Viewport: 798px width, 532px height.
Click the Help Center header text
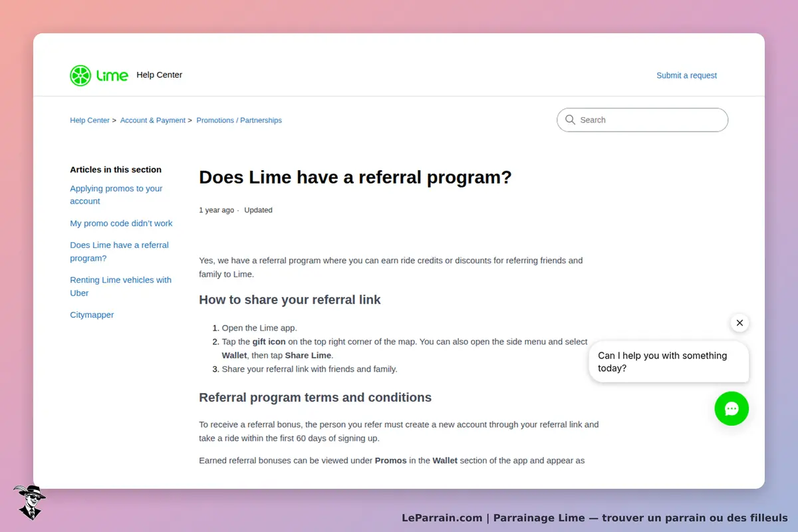tap(159, 74)
